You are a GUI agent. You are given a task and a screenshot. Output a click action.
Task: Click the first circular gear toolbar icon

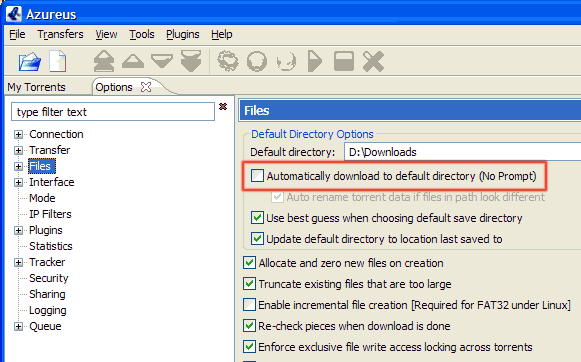point(228,61)
